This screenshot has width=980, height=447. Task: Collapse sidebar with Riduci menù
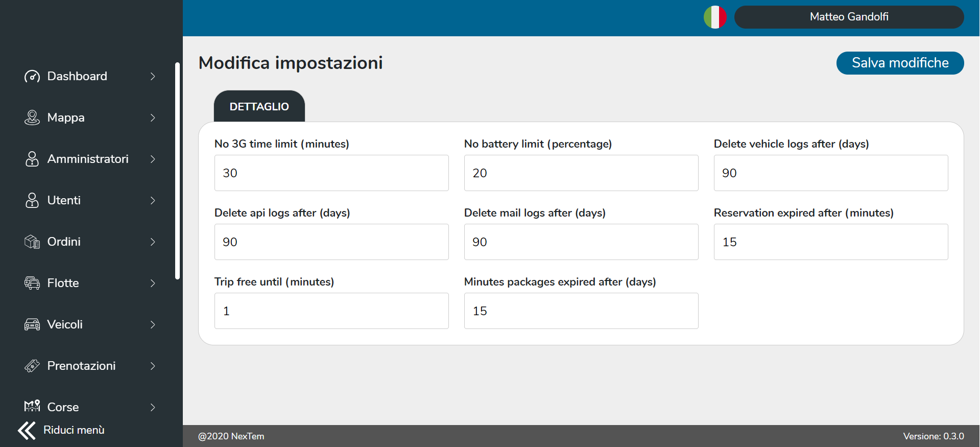[x=61, y=430]
